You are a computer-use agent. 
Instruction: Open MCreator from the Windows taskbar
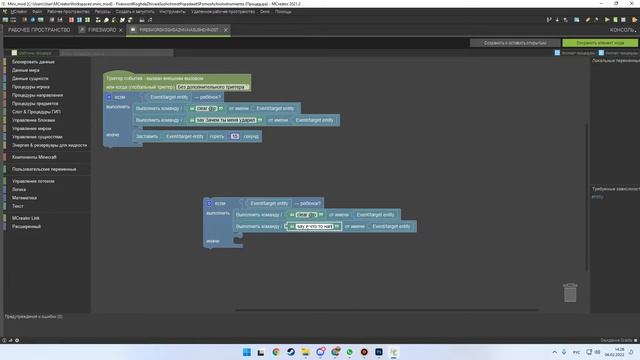pos(393,352)
